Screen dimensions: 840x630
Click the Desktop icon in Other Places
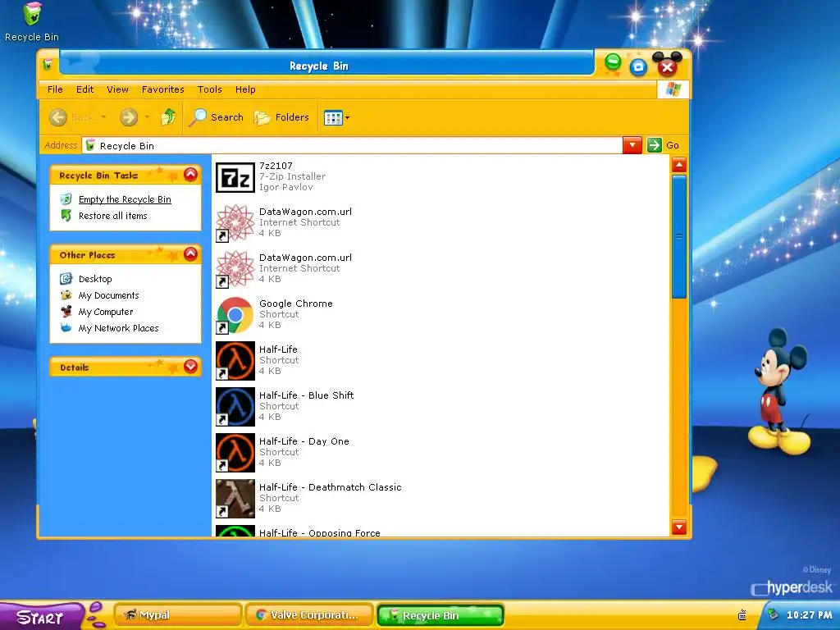coord(66,279)
